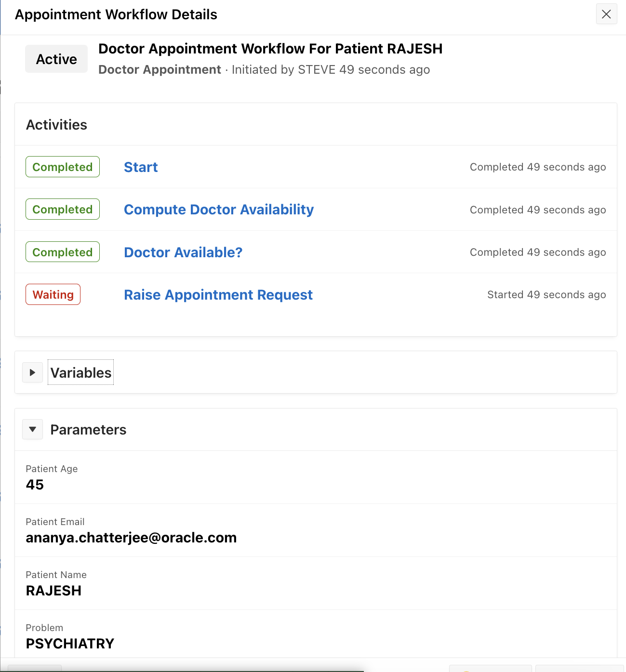Click the patient email value
The height and width of the screenshot is (672, 626).
131,538
